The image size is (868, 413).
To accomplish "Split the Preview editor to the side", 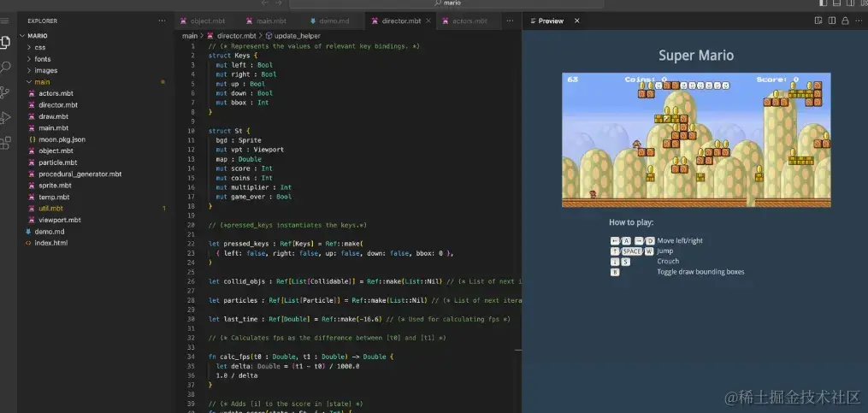I will point(831,21).
